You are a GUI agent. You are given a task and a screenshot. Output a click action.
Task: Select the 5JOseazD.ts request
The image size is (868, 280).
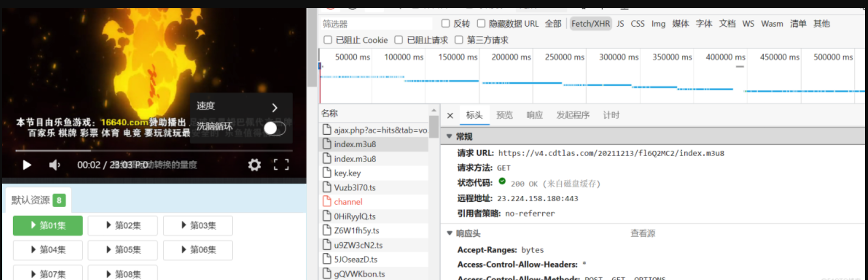(374, 260)
